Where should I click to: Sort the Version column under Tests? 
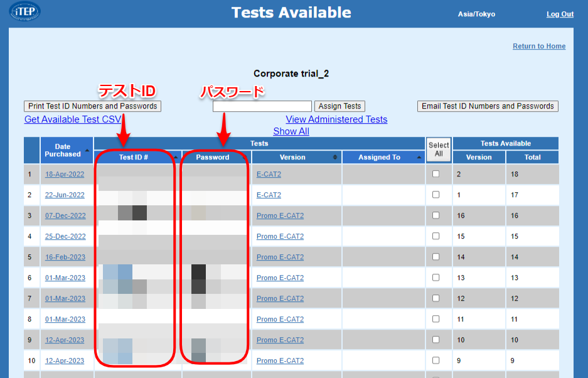point(335,157)
